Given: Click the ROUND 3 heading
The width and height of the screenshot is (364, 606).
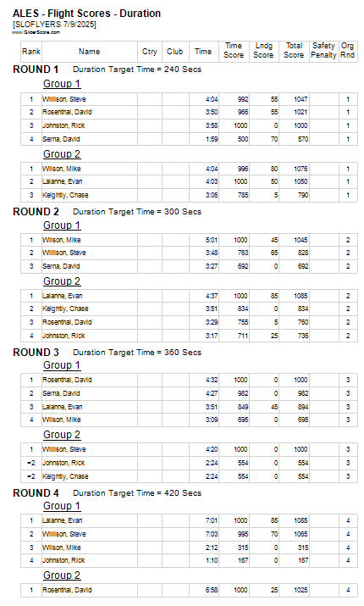Looking at the screenshot, I should coord(36,353).
